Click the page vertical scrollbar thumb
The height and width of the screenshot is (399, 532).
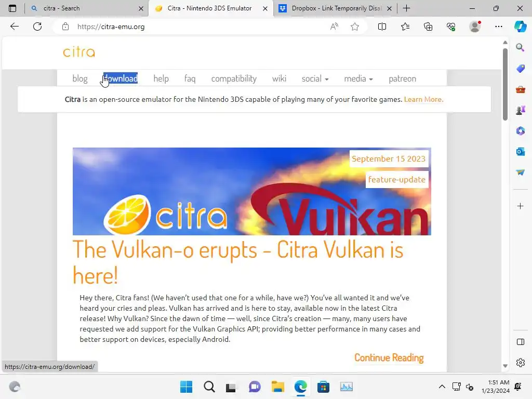[505, 84]
